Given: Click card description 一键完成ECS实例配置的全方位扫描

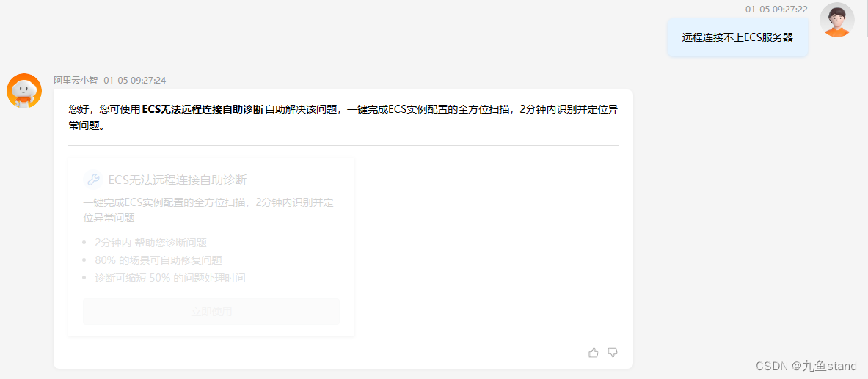Looking at the screenshot, I should (208, 210).
